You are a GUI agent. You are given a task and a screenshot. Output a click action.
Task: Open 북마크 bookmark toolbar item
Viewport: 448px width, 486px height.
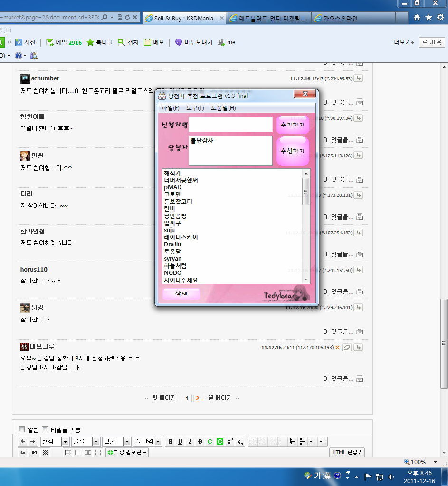pos(100,42)
